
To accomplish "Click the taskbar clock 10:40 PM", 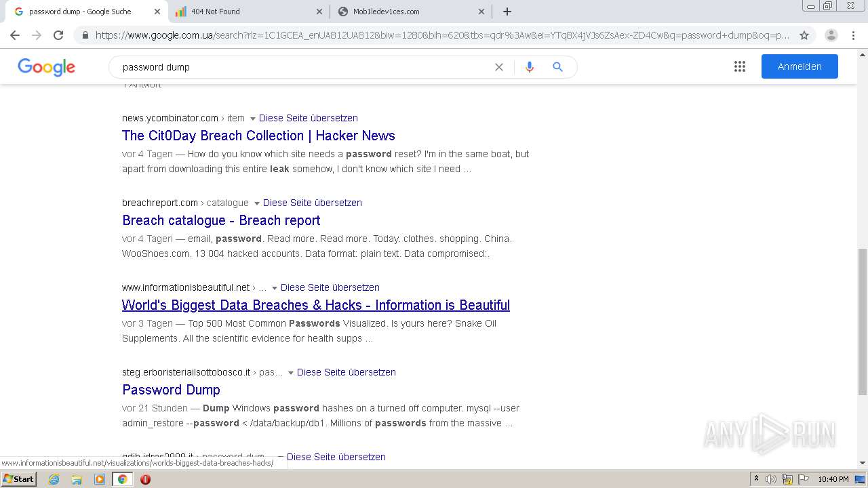I will coord(833,479).
